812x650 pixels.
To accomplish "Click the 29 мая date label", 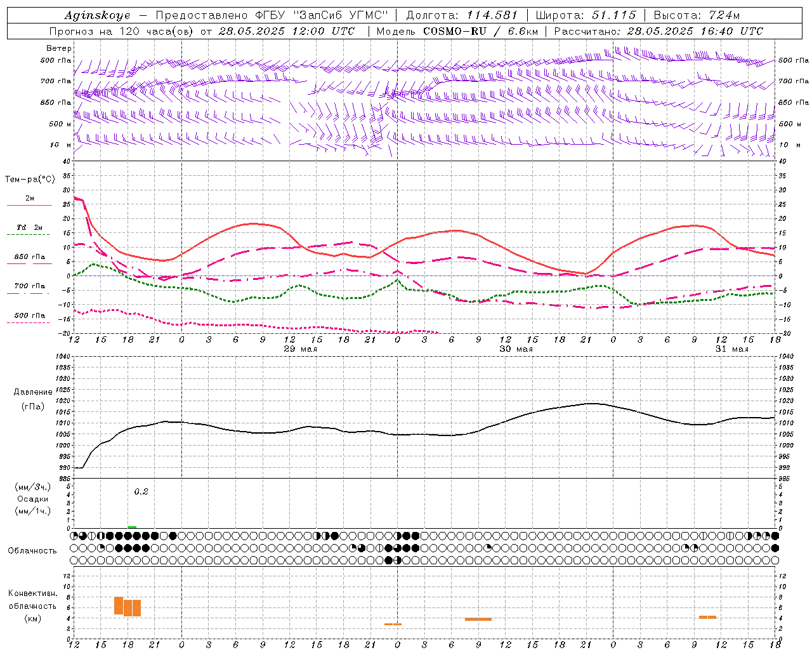I will pos(300,349).
